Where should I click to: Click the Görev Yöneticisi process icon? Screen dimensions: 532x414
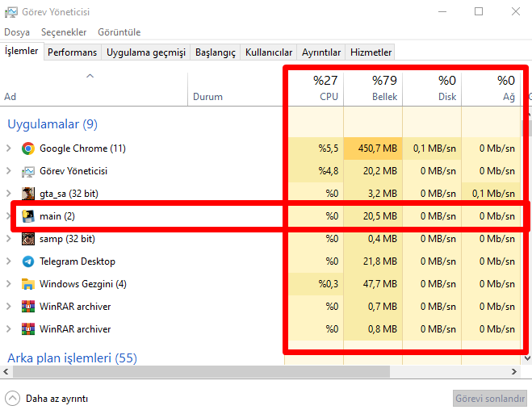28,171
